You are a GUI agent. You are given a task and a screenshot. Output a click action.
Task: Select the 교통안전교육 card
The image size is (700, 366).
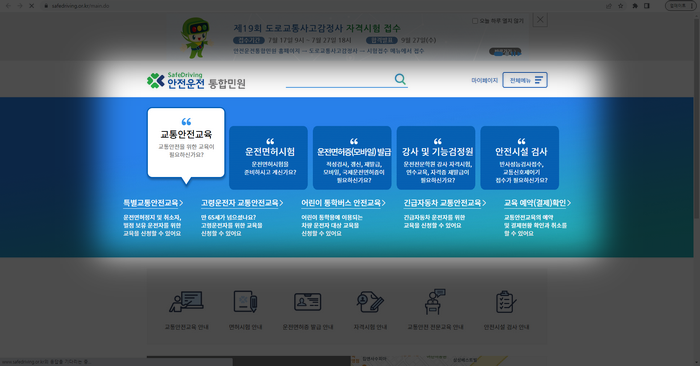point(186,142)
